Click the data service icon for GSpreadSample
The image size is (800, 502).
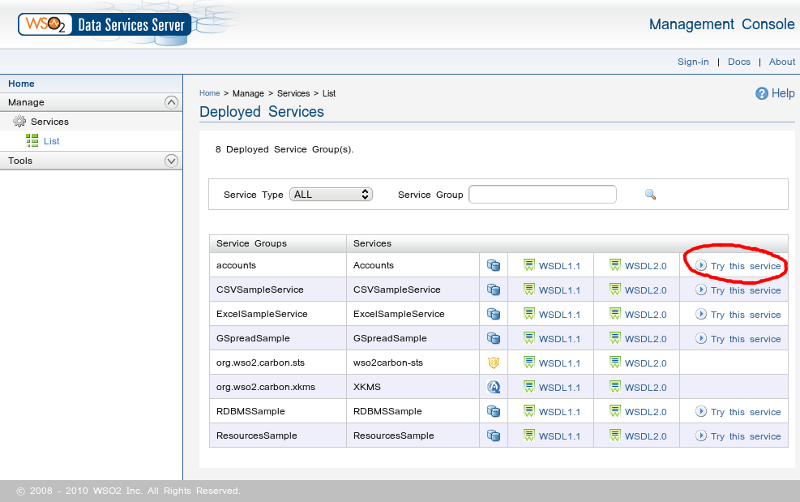493,339
